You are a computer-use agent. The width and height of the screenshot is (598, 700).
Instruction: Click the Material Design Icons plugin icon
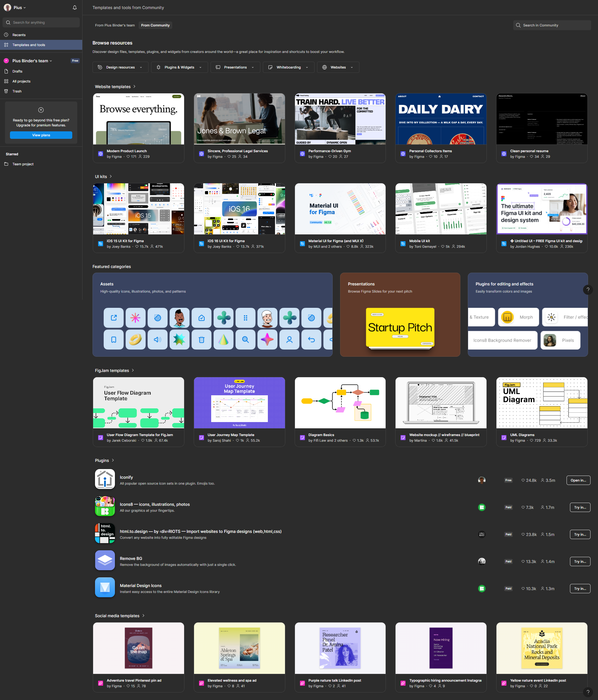click(105, 587)
